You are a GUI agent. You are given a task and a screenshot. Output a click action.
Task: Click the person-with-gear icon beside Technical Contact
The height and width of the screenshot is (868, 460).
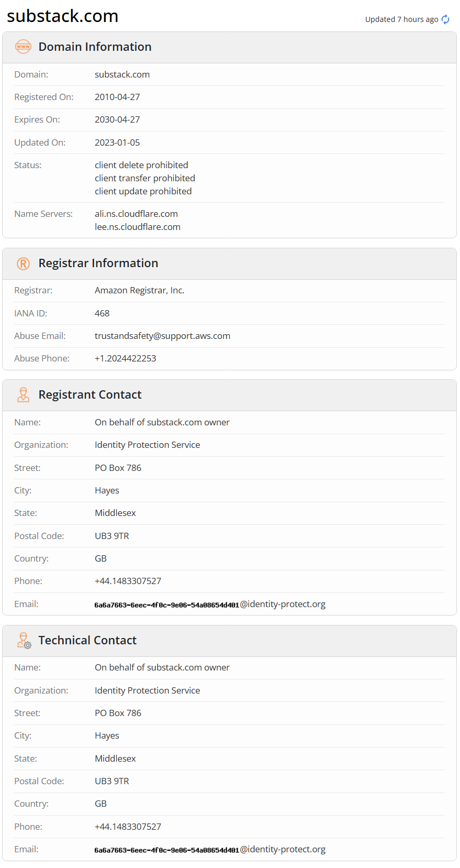click(x=24, y=640)
